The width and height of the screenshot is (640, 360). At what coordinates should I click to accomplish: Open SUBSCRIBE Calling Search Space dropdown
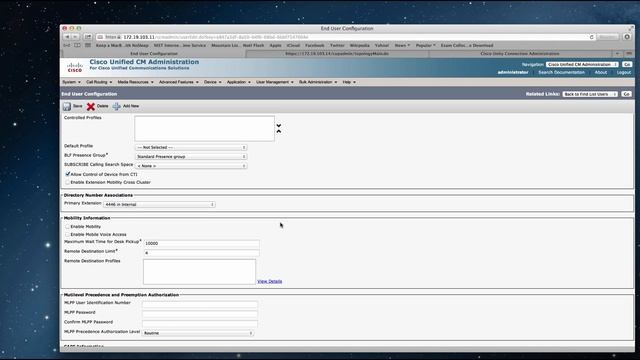[x=191, y=166]
